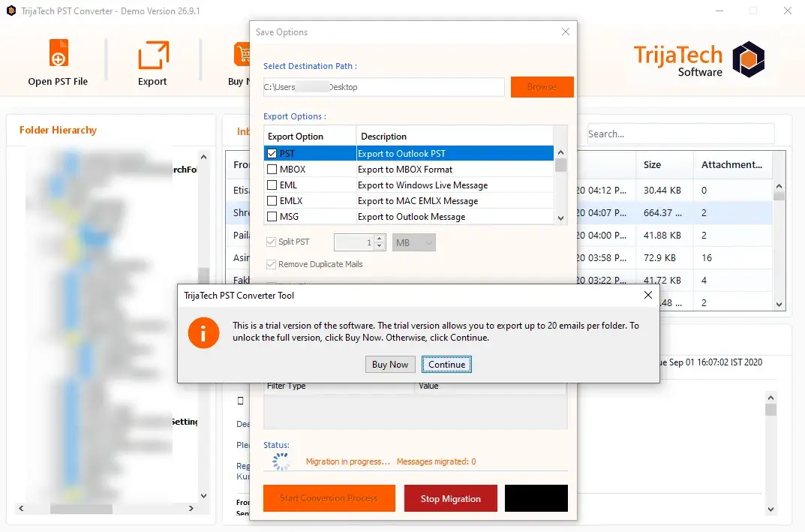Select the 'Export to MBOX Format' description
This screenshot has height=532, width=805.
405,170
